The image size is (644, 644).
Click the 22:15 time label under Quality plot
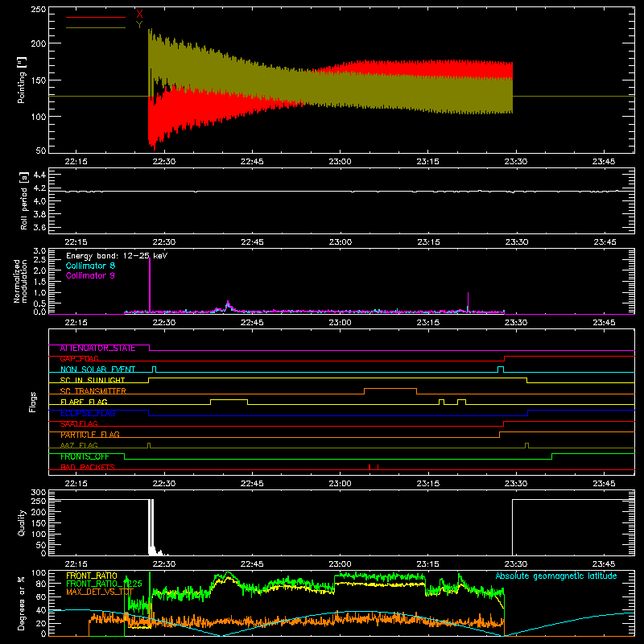(x=76, y=564)
